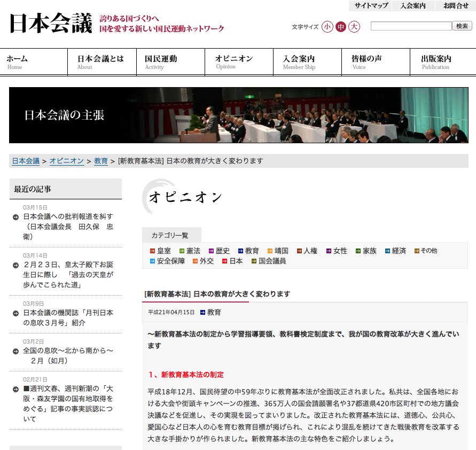The height and width of the screenshot is (450, 476).
Task: Click arrow icon beside 全国の息吹 article
Action: click(16, 351)
